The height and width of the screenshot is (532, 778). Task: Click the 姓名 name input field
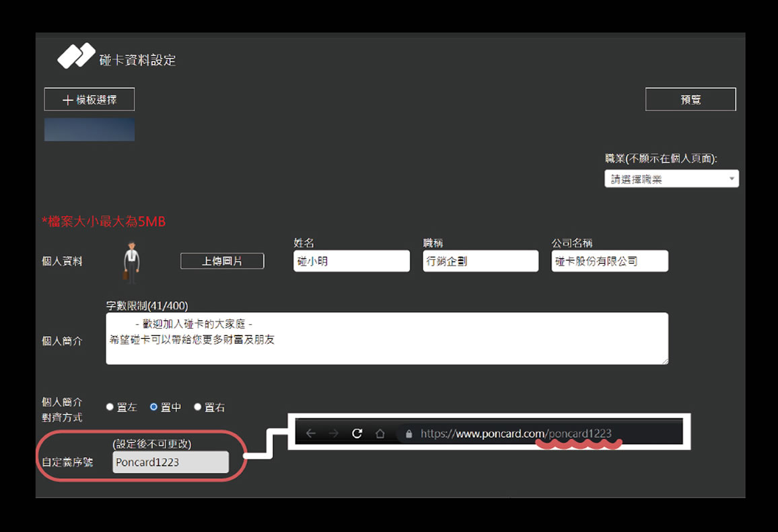pos(351,261)
